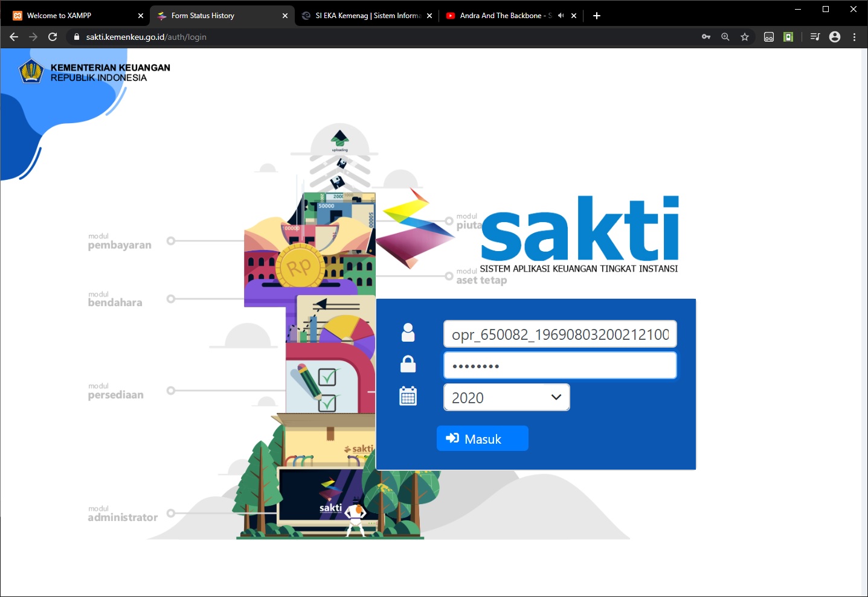Open the Form Status History tab
868x597 pixels.
click(x=217, y=16)
